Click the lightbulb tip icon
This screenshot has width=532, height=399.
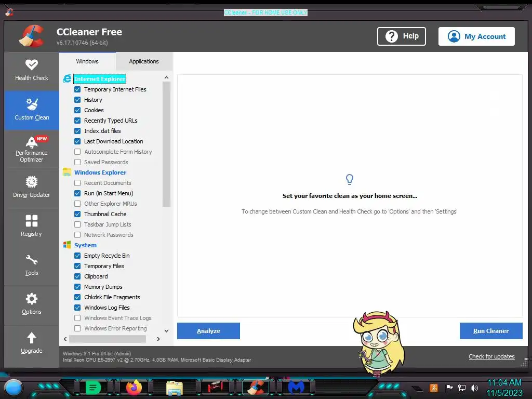[350, 179]
